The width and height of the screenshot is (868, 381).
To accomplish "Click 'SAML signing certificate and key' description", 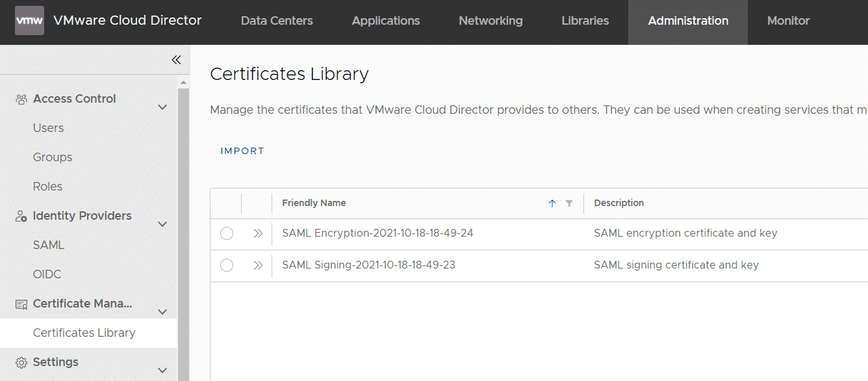I will tap(676, 265).
